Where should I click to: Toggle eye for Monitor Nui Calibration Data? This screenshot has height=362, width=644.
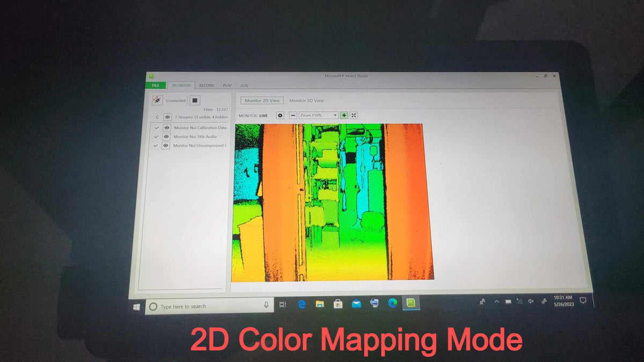tap(167, 128)
